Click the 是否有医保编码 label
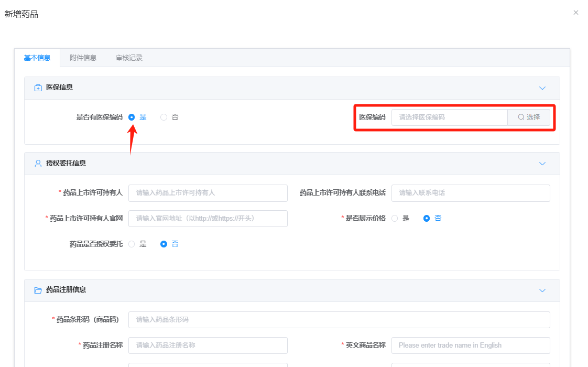This screenshot has height=367, width=588. click(100, 117)
